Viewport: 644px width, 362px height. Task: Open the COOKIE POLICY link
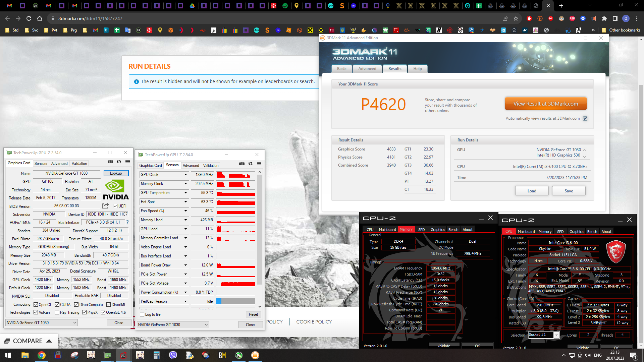[314, 322]
